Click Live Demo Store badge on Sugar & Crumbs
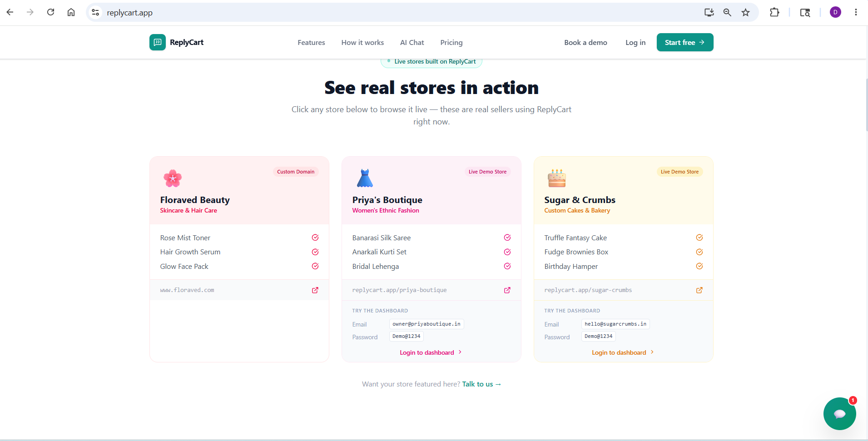The height and width of the screenshot is (441, 868). coord(680,172)
